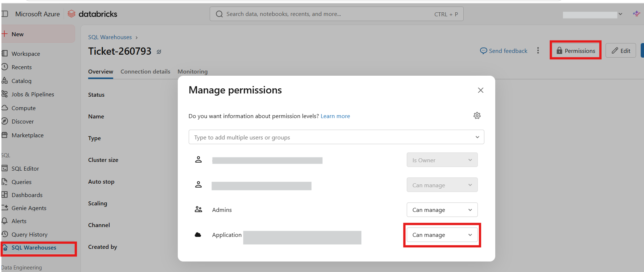Click the Databricks assistant sparkle icon
The height and width of the screenshot is (272, 644).
pyautogui.click(x=636, y=14)
